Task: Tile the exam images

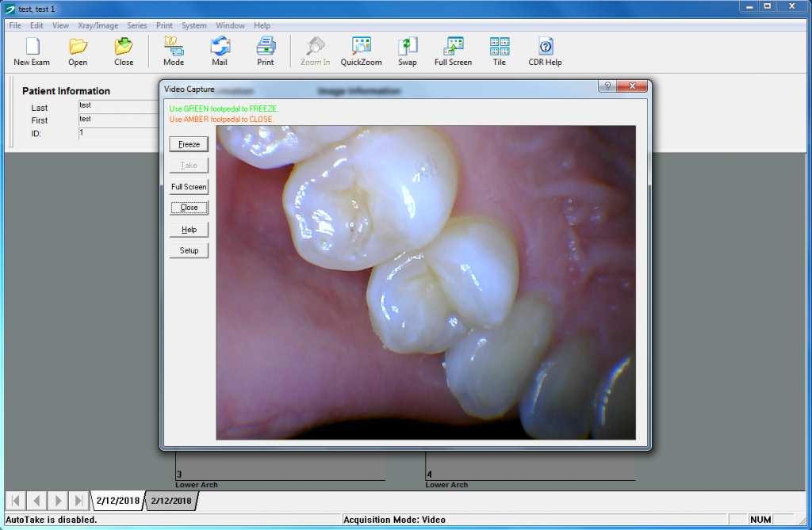Action: coord(499,51)
